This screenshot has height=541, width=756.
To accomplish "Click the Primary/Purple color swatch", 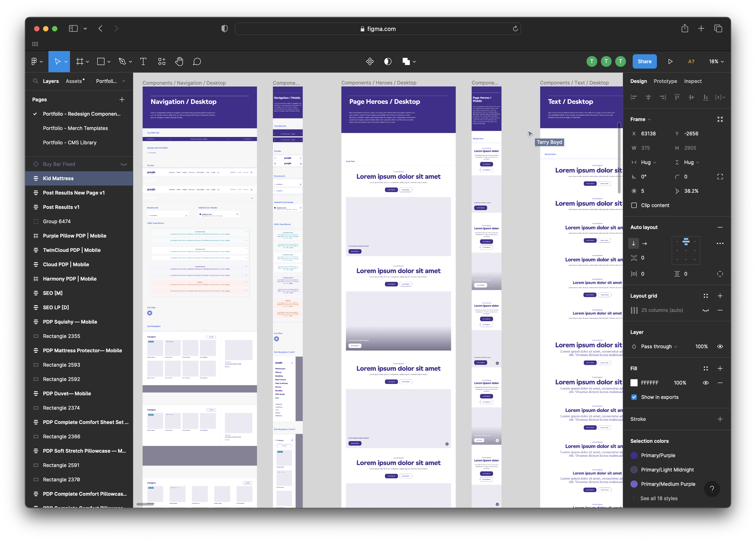I will coord(634,455).
